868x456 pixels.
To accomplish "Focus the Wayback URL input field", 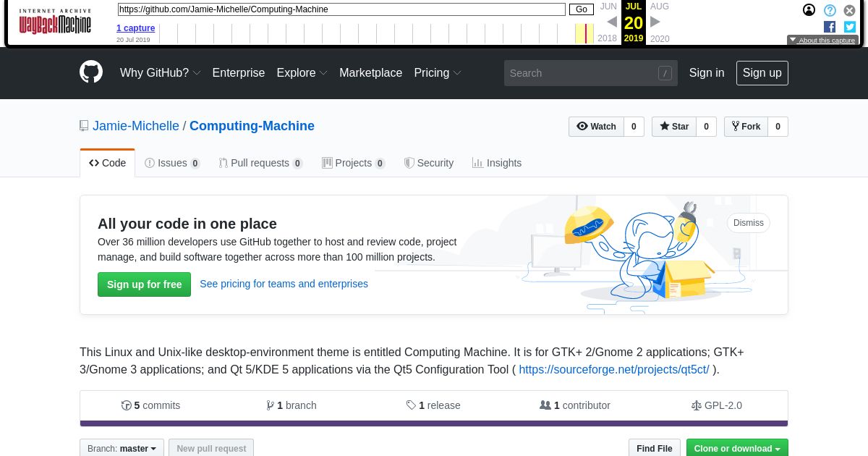I will tap(341, 9).
